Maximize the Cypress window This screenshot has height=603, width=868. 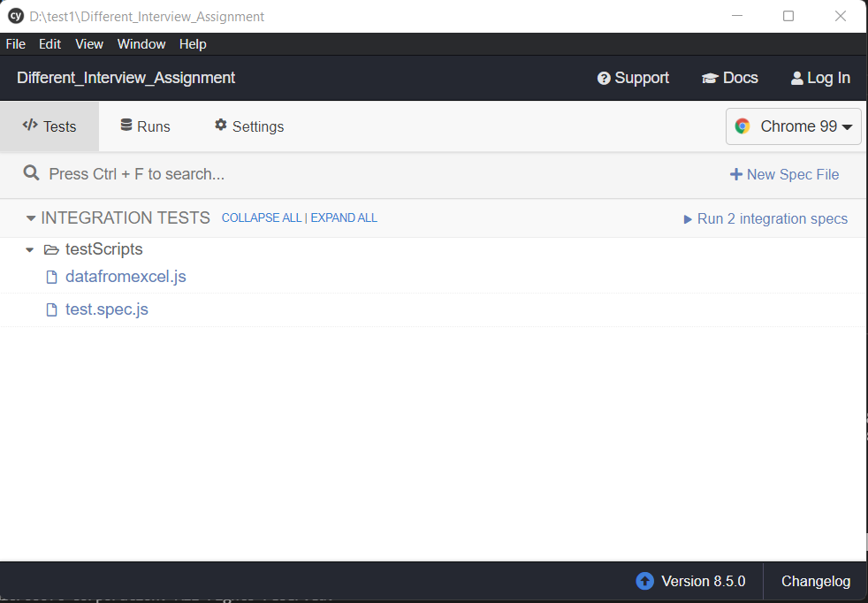788,16
